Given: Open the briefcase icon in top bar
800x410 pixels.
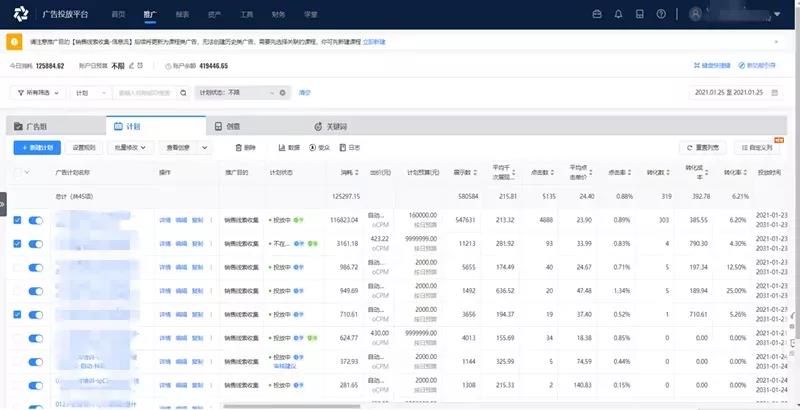Looking at the screenshot, I should 597,14.
